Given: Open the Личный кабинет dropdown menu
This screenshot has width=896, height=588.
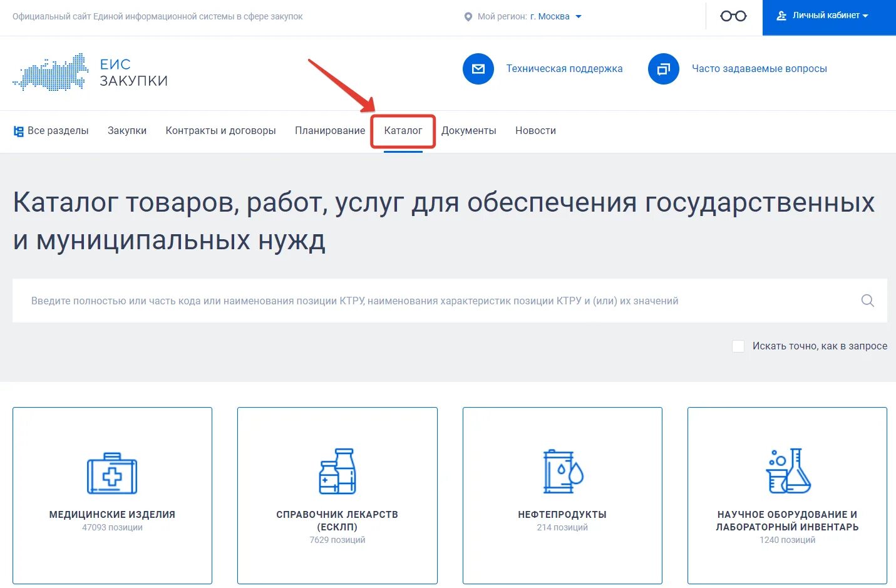Looking at the screenshot, I should pos(829,18).
